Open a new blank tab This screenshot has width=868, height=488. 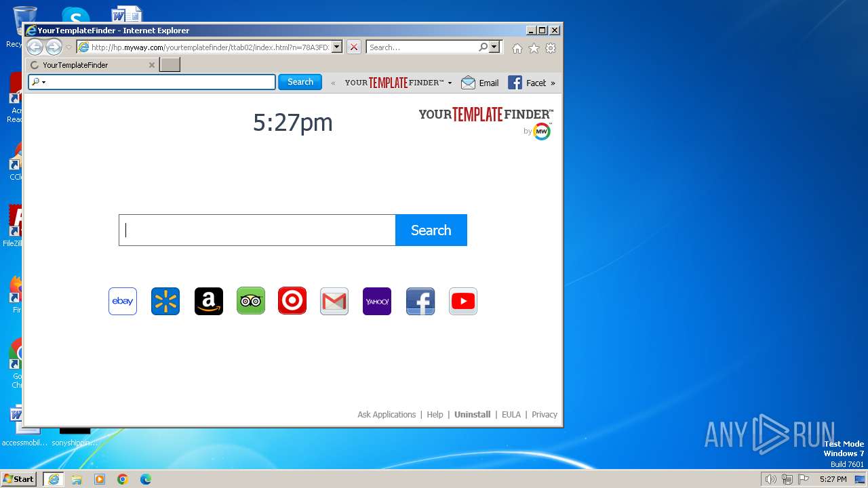coord(170,65)
